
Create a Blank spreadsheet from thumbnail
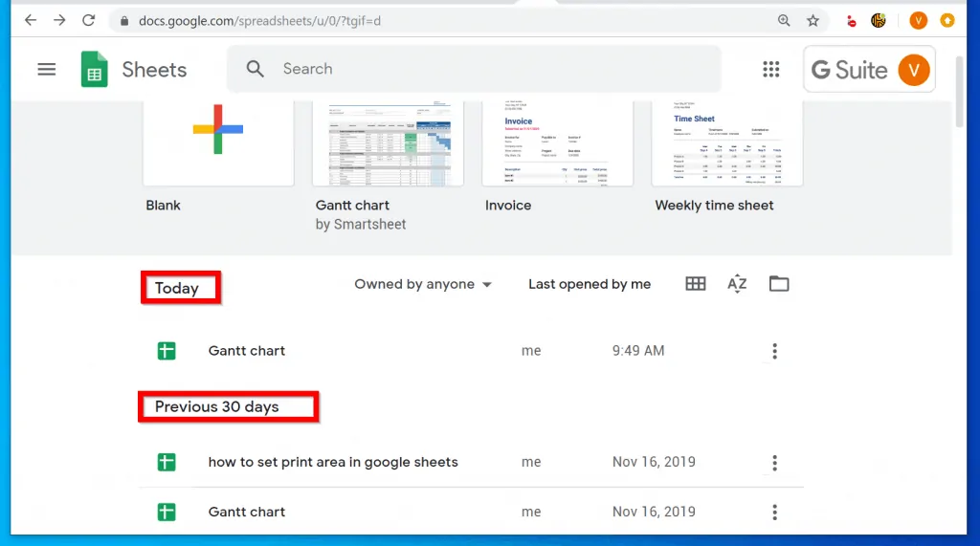(x=218, y=143)
